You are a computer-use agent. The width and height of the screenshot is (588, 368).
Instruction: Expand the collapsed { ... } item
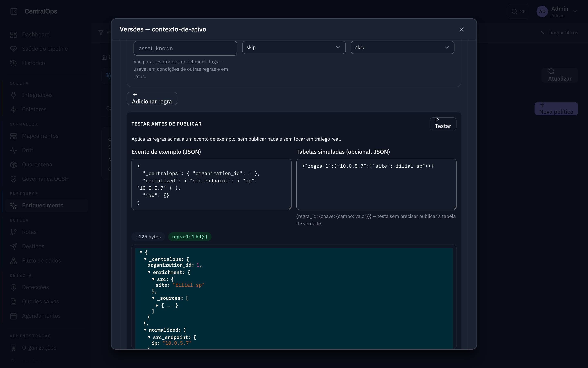tap(157, 305)
